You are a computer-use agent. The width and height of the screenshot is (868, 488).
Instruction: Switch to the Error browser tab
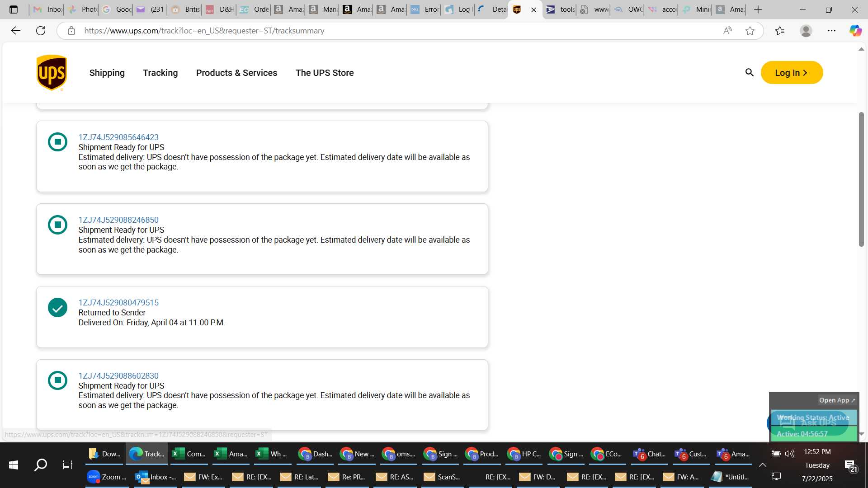click(424, 9)
